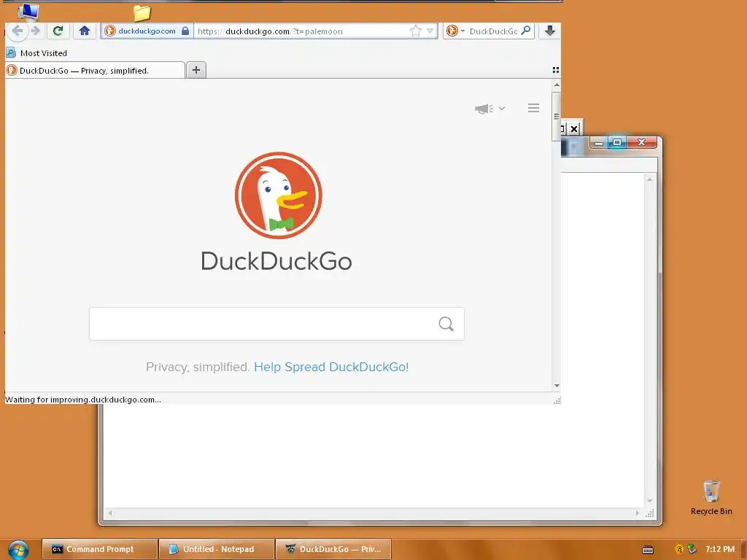Image resolution: width=747 pixels, height=560 pixels.
Task: Click the status bar Waiting for improving.duckduckgo.com text
Action: (x=83, y=400)
